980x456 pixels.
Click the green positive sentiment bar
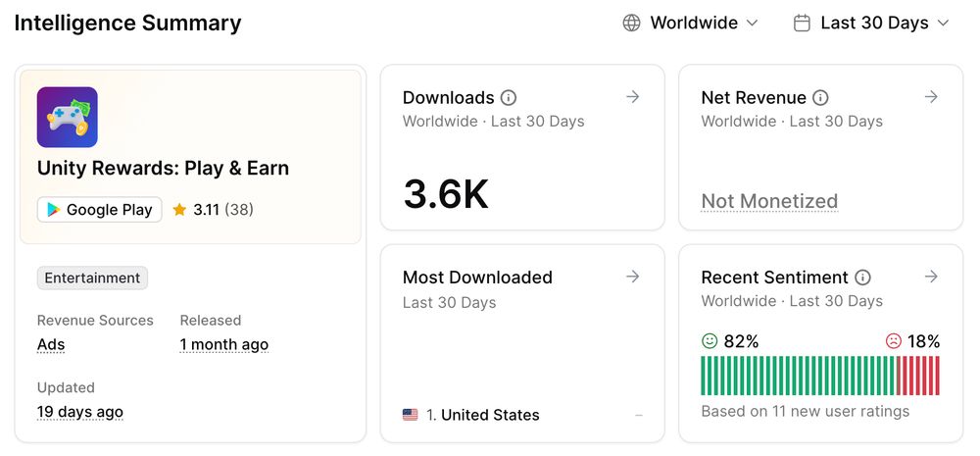coord(798,376)
